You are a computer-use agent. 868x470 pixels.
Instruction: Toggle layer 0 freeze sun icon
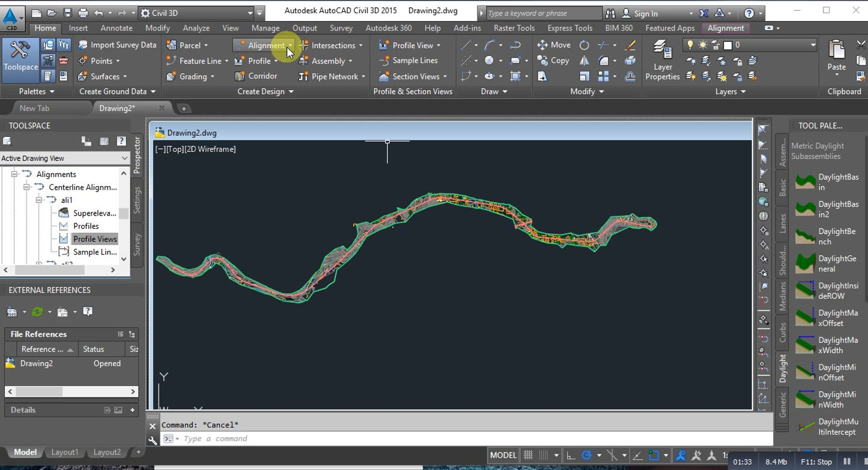[702, 45]
